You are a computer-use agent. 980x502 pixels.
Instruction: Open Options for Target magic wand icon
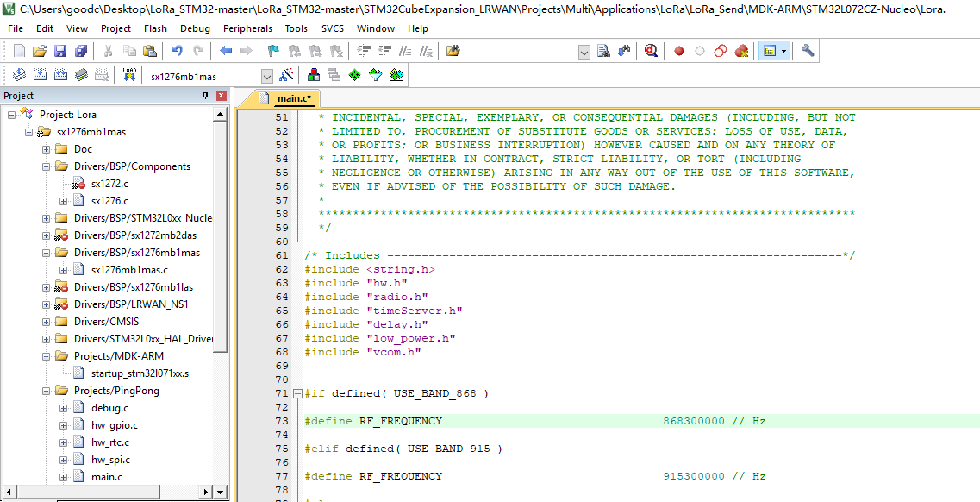click(x=287, y=76)
